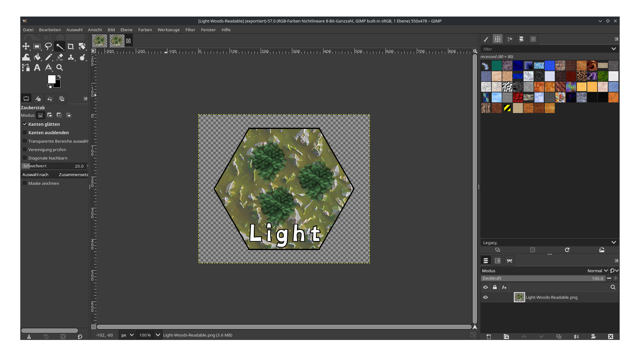This screenshot has height=364, width=640.
Task: Refresh the patterns list
Action: tap(567, 250)
